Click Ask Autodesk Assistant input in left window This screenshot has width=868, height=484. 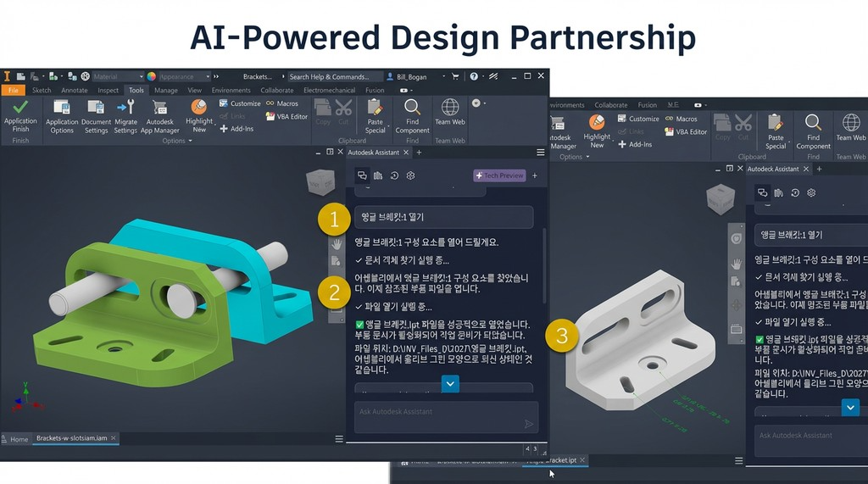tap(446, 417)
